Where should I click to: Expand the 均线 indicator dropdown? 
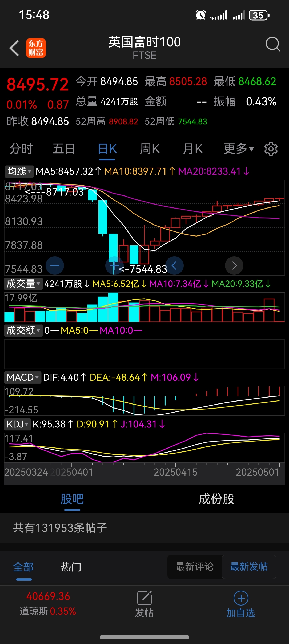pos(19,171)
